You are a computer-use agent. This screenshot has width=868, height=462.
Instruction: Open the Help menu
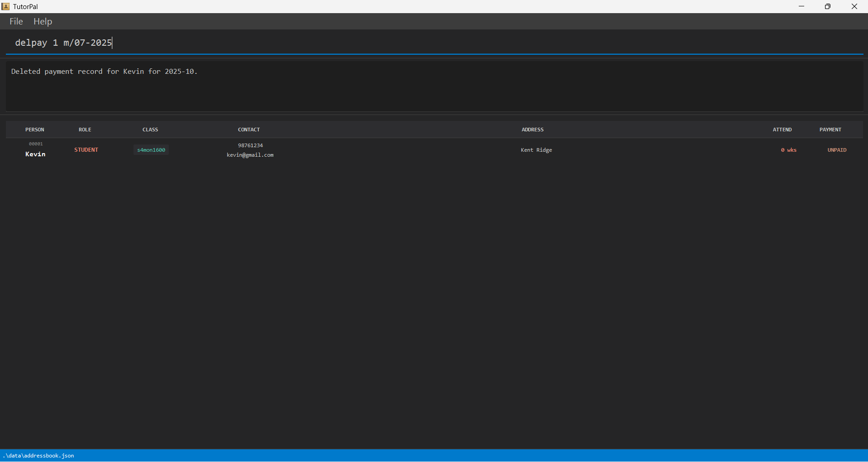[x=43, y=21]
